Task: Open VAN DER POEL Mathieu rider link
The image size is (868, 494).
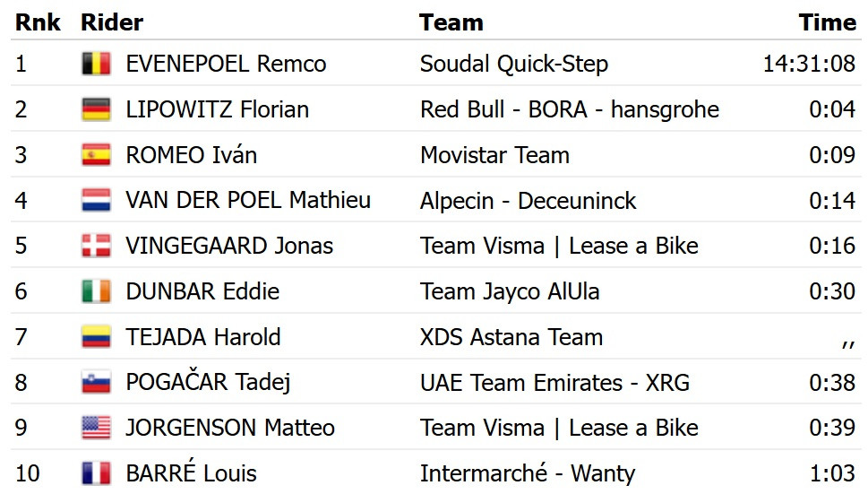Action: 248,201
